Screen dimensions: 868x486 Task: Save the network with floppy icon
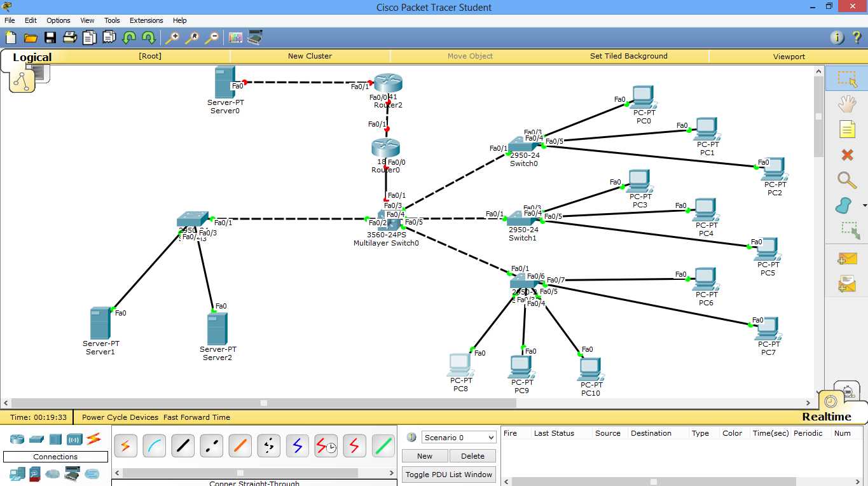coord(50,38)
